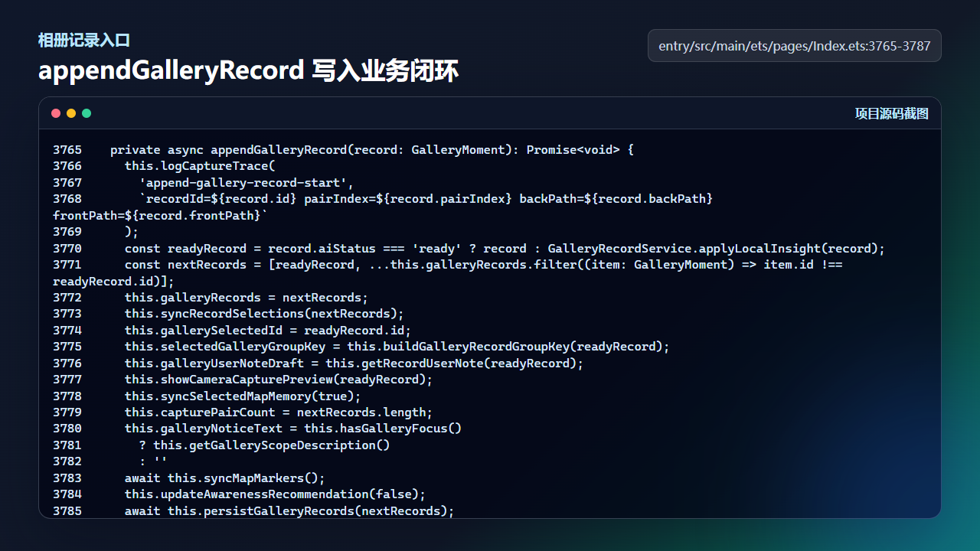Click the galleryUserNoteDraft assignment line

pos(354,364)
